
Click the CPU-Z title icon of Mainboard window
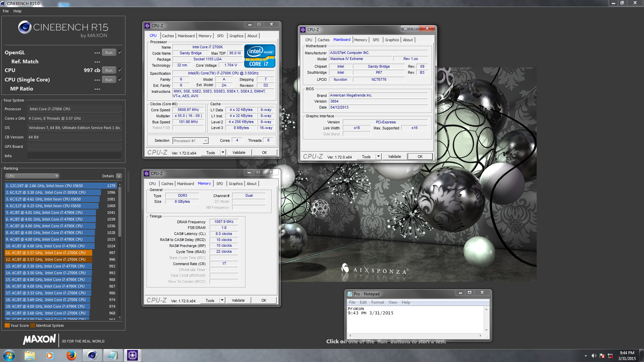point(303,30)
